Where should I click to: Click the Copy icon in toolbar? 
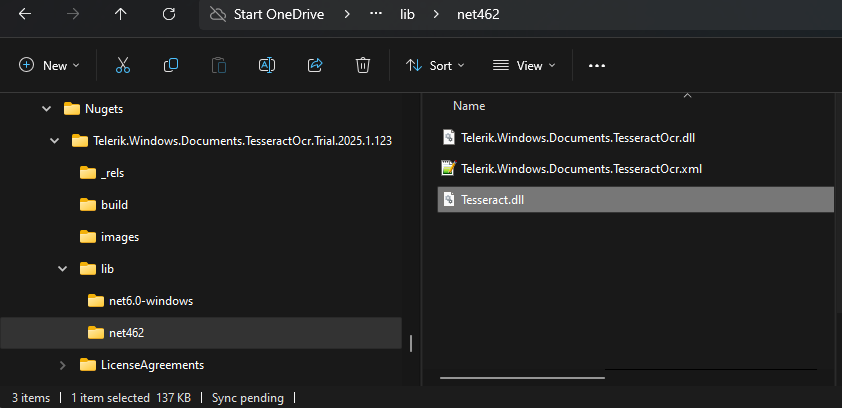[171, 65]
